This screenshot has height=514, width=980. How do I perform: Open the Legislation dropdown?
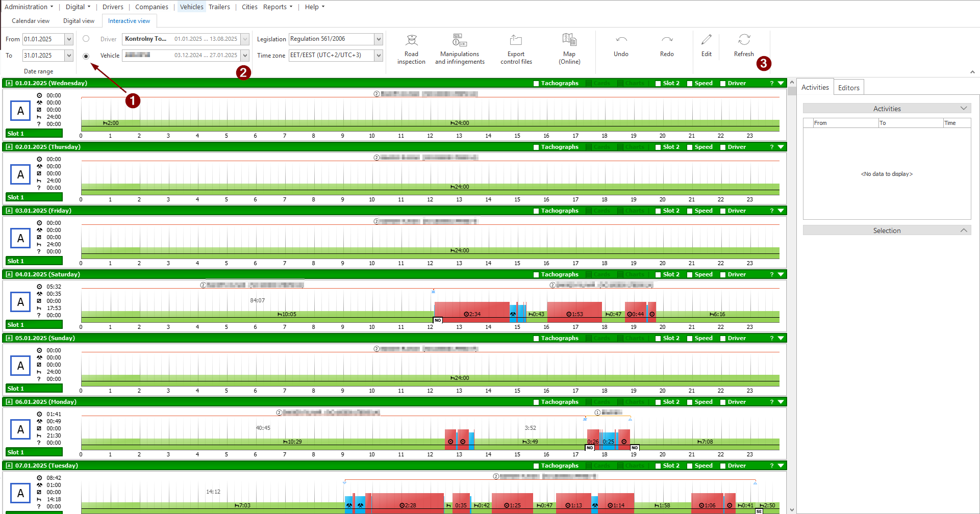point(379,39)
